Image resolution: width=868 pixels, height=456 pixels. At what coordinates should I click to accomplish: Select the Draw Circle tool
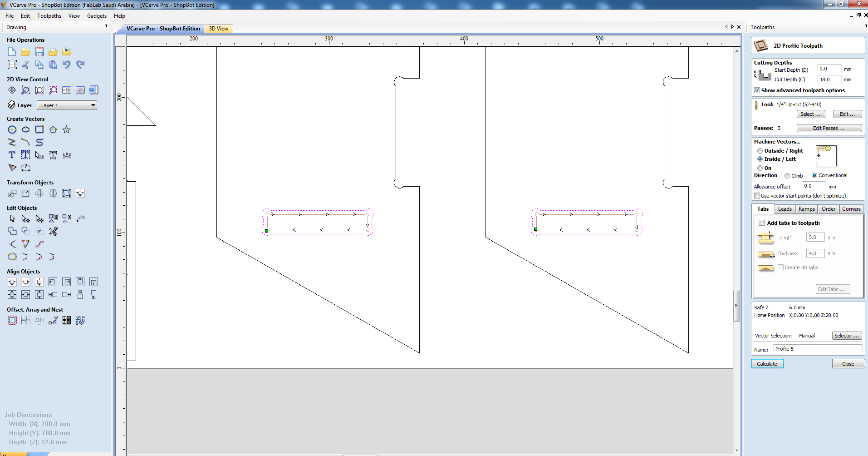point(12,129)
